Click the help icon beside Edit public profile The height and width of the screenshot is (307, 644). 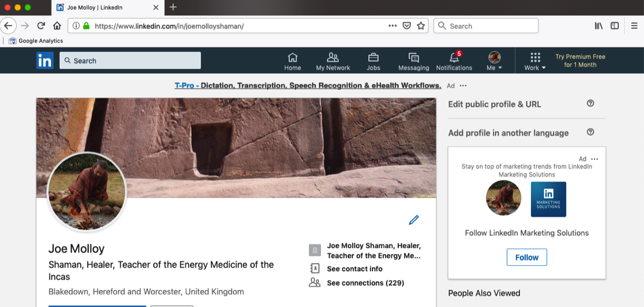(x=590, y=104)
